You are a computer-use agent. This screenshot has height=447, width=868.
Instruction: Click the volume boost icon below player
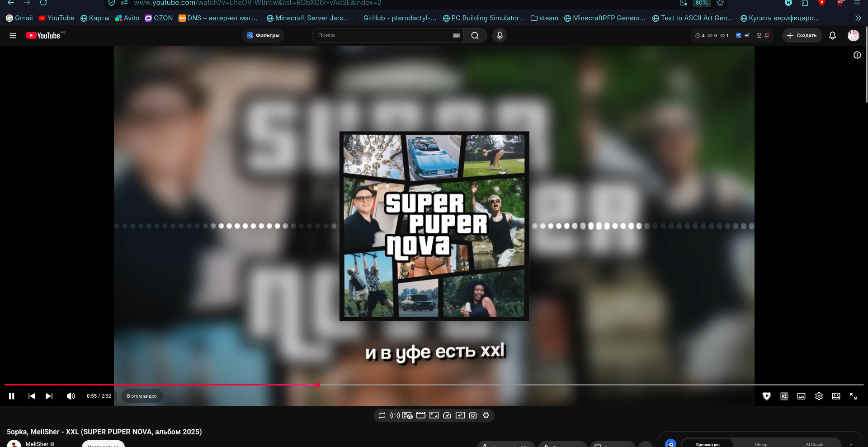(x=395, y=415)
